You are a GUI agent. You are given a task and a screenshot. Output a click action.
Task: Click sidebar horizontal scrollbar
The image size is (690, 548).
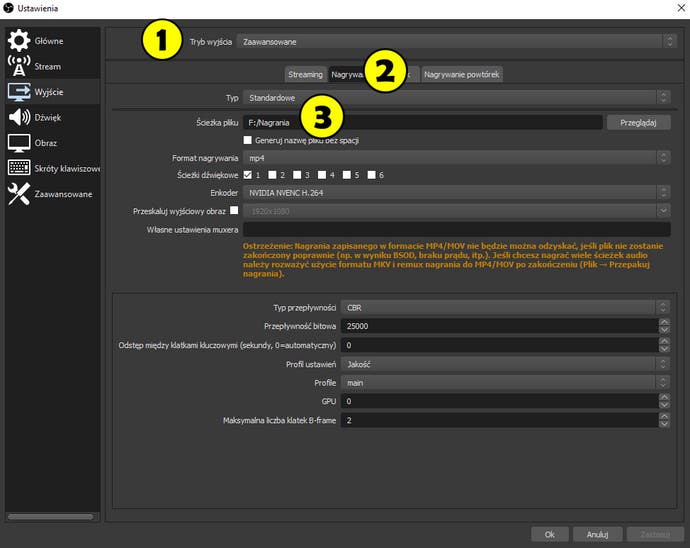coord(51,517)
